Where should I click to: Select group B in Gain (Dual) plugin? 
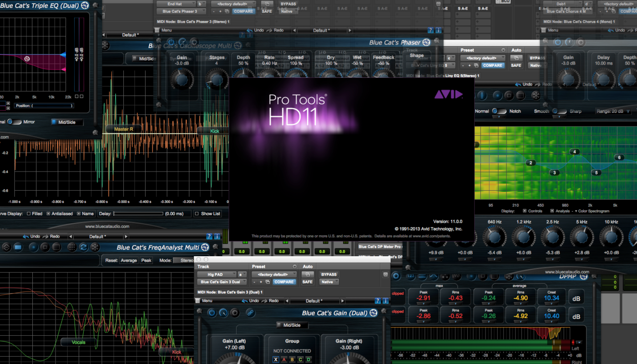coord(293,360)
